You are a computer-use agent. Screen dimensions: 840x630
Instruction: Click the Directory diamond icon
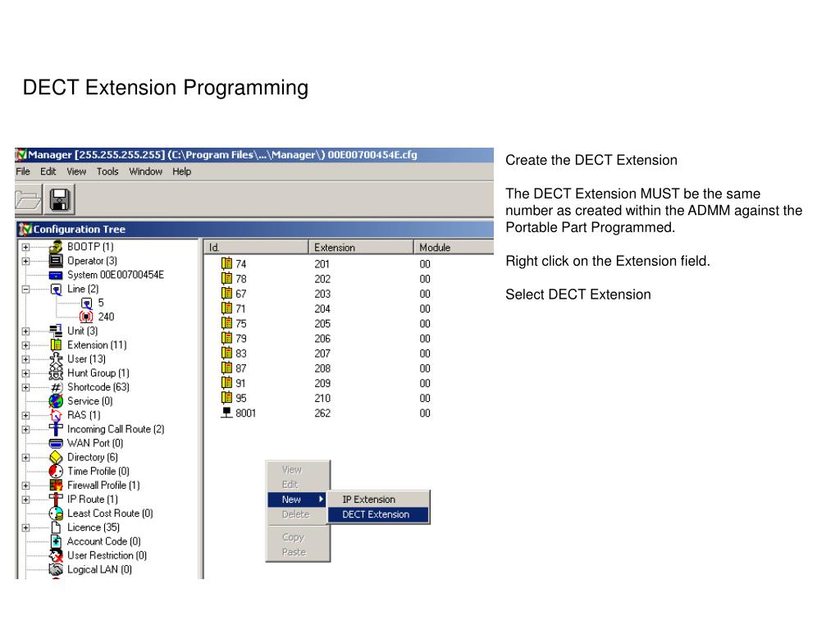pos(56,458)
